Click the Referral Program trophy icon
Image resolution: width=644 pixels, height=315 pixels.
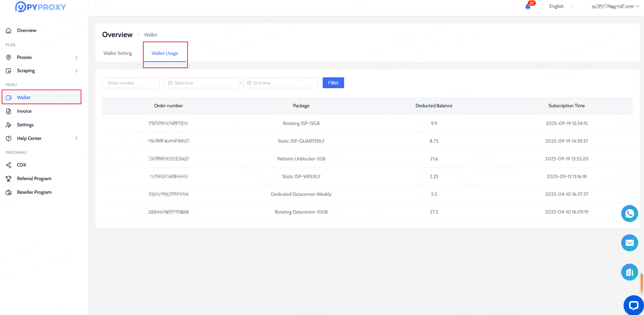pos(9,179)
